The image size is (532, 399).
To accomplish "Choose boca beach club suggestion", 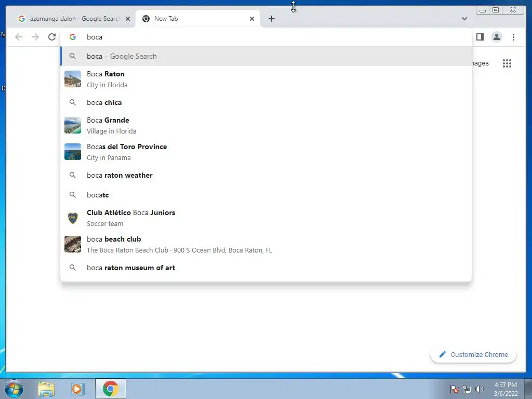I will (x=266, y=244).
